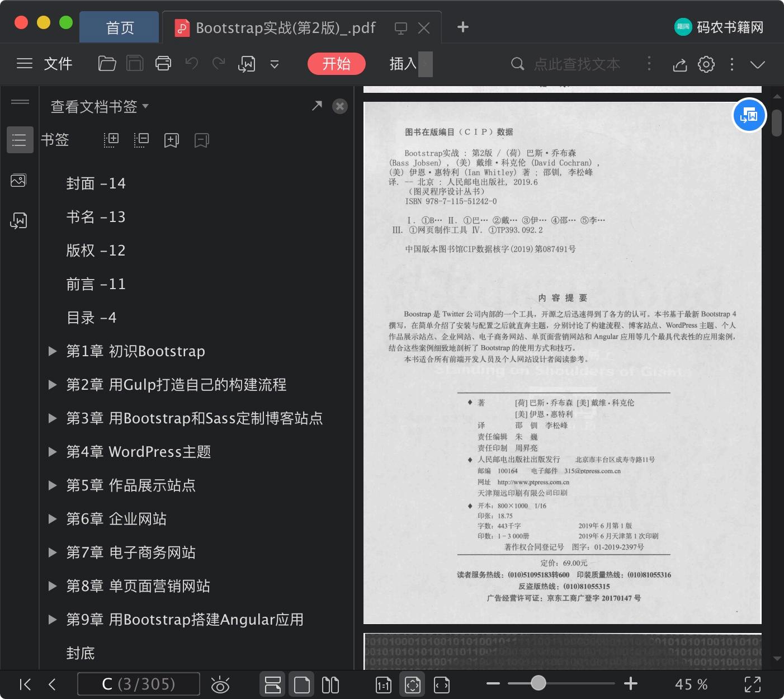Viewport: 784px width, 699px height.
Task: Go to first page button
Action: click(25, 684)
